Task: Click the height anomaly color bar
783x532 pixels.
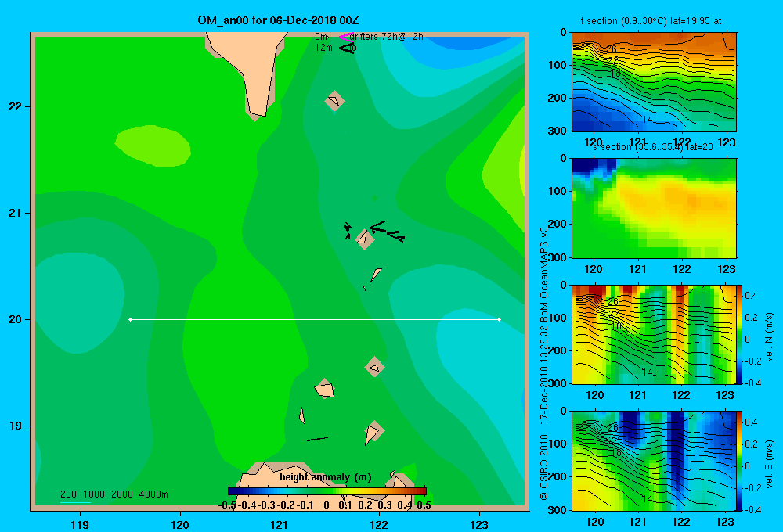Action: pos(327,491)
